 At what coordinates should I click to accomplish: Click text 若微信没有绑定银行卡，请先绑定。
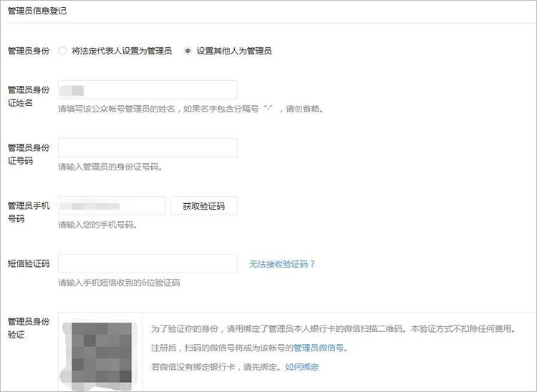pos(218,367)
